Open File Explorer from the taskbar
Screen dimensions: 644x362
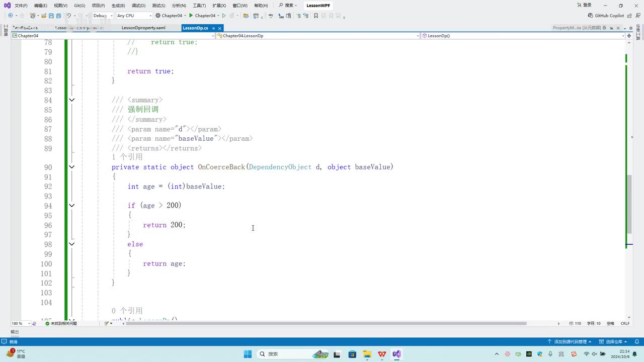click(x=367, y=354)
